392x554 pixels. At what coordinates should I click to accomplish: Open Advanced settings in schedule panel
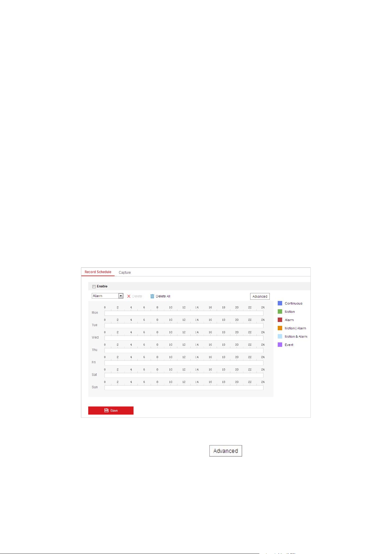tap(260, 297)
